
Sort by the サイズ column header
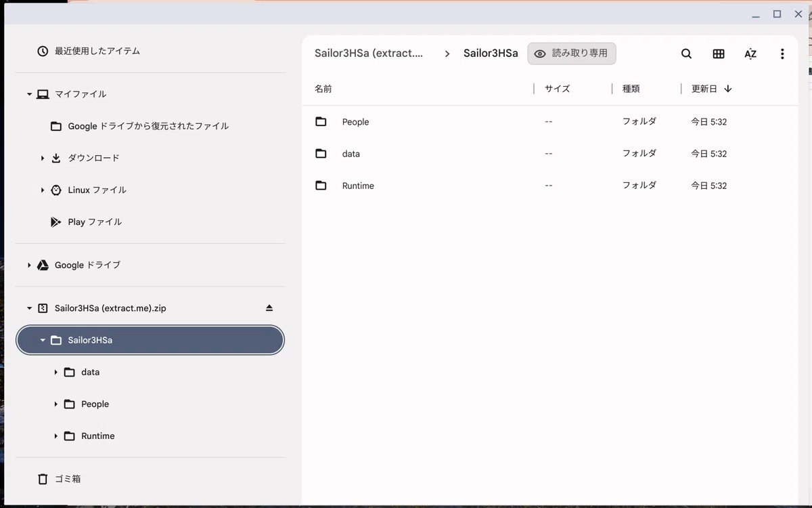[558, 89]
